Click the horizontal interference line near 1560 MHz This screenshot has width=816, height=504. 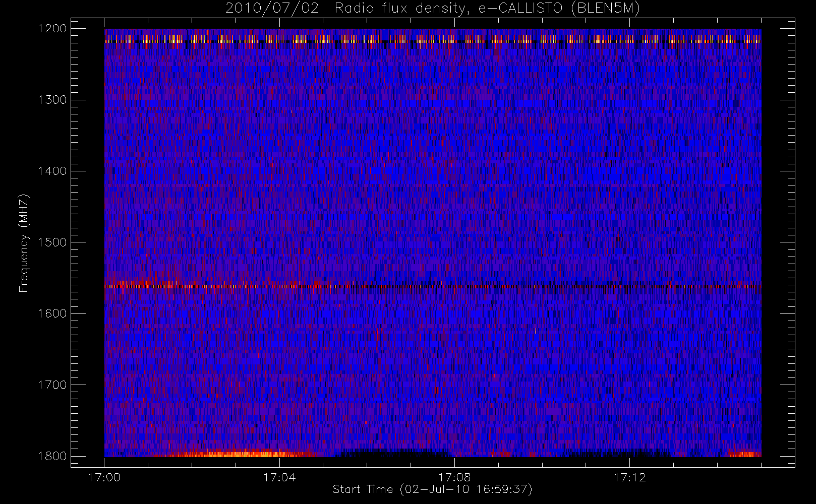[433, 286]
